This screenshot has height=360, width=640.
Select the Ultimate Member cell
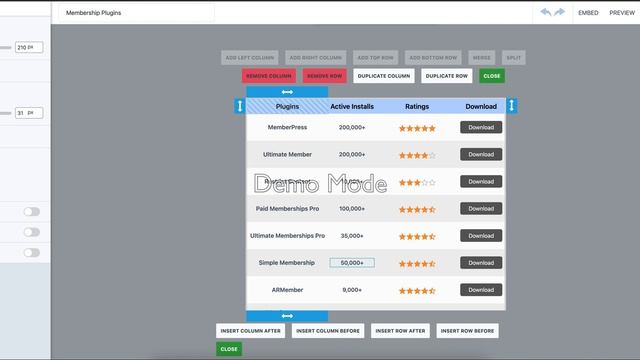click(x=287, y=154)
